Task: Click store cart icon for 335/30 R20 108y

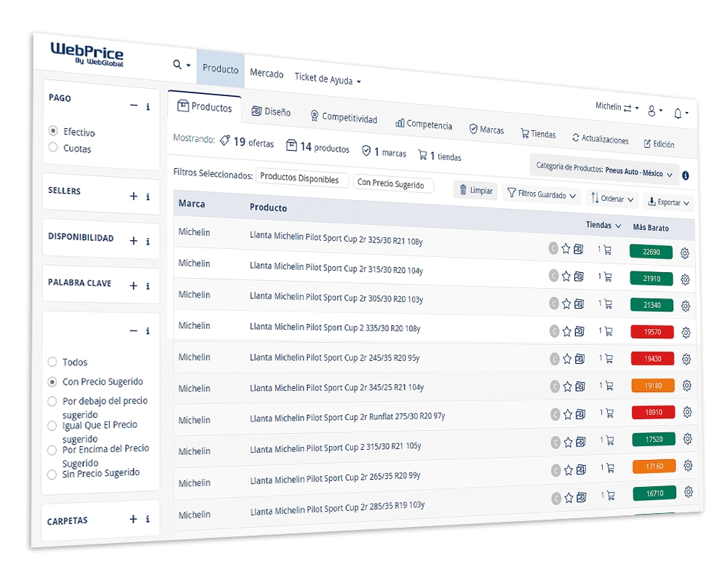Action: coord(608,331)
